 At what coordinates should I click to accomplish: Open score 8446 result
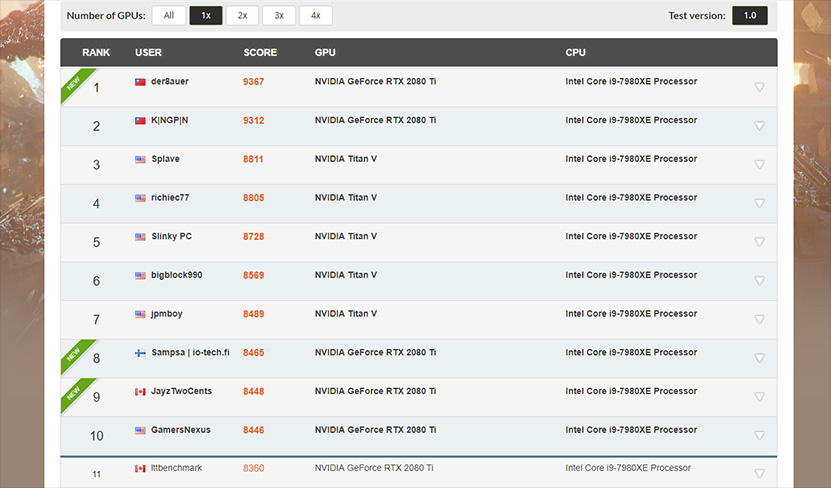pyautogui.click(x=253, y=430)
